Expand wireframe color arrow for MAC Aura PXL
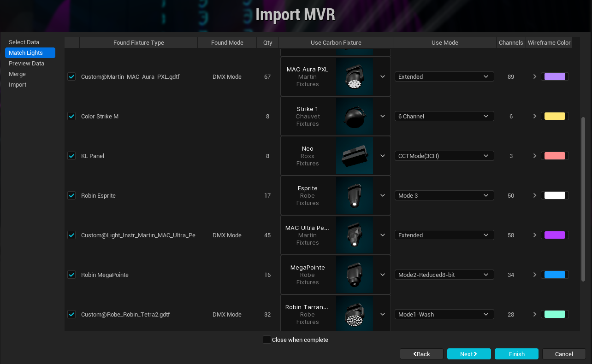The width and height of the screenshot is (592, 364). click(x=535, y=76)
